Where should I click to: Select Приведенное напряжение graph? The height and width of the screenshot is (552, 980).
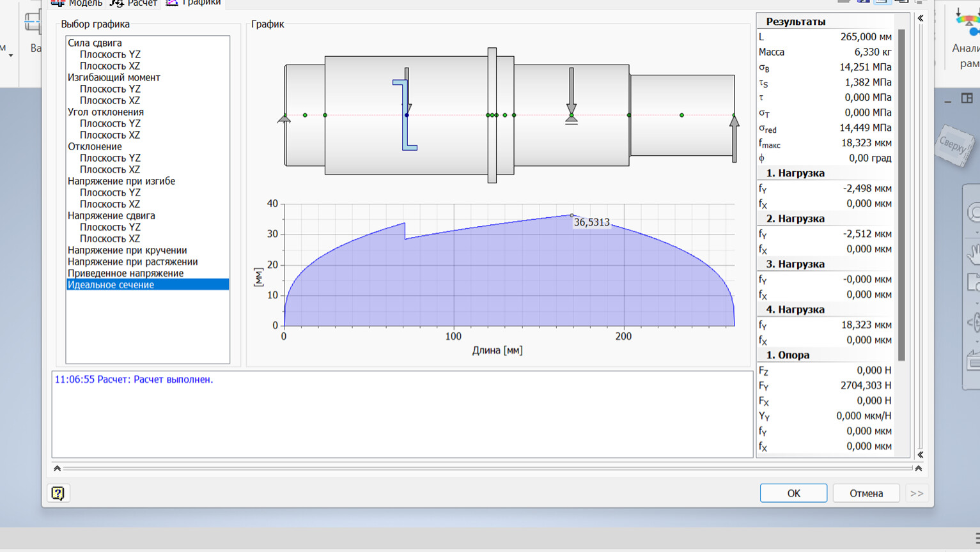click(x=125, y=273)
